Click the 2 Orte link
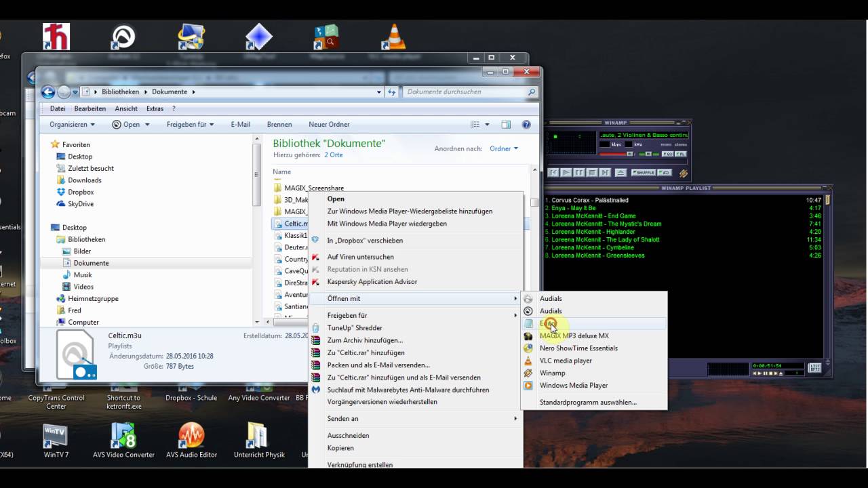The width and height of the screenshot is (868, 488). click(x=334, y=155)
